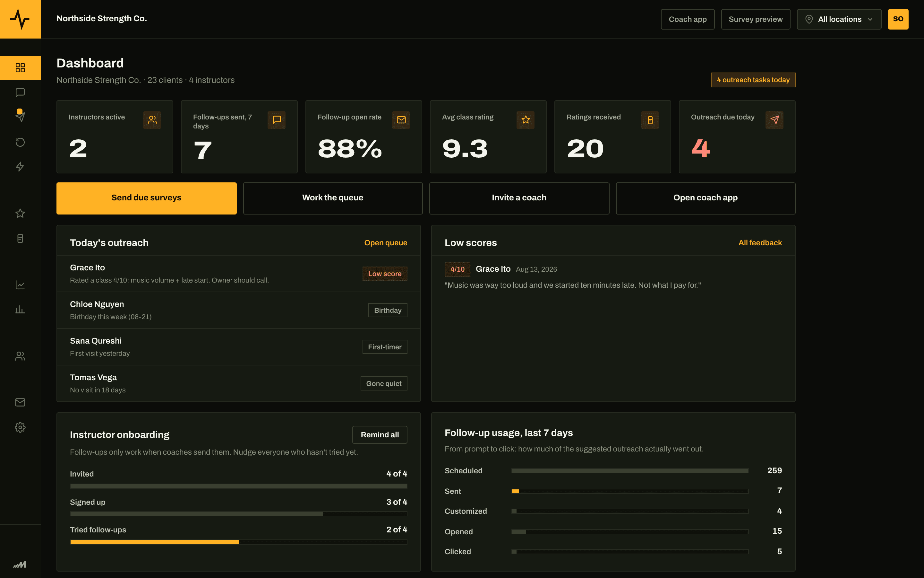Open the settings gear in sidebar
The width and height of the screenshot is (924, 578).
(x=20, y=427)
